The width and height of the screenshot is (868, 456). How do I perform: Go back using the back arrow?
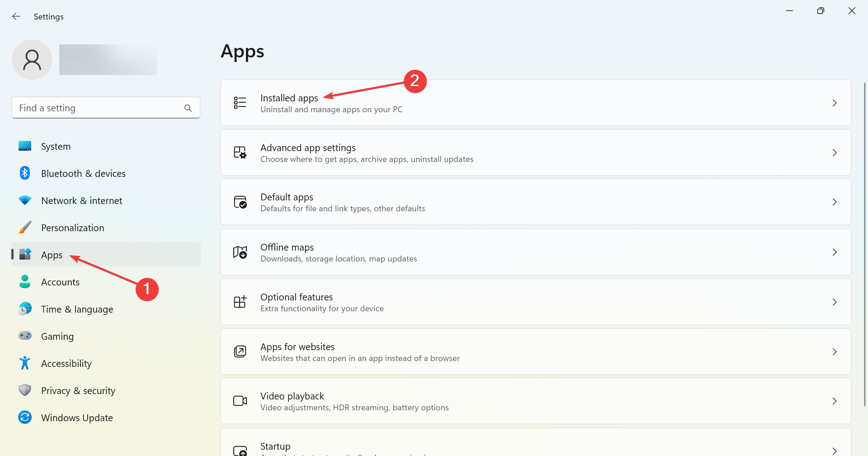16,17
